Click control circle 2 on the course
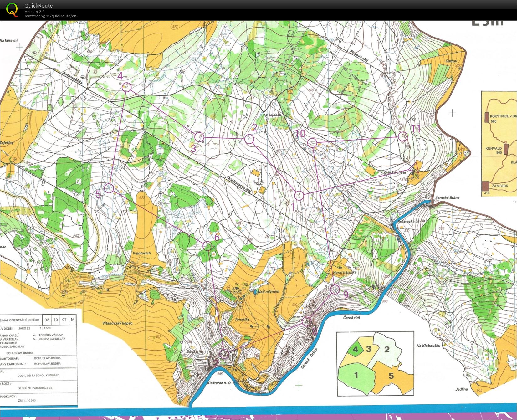Image resolution: width=517 pixels, height=420 pixels. pos(249,139)
